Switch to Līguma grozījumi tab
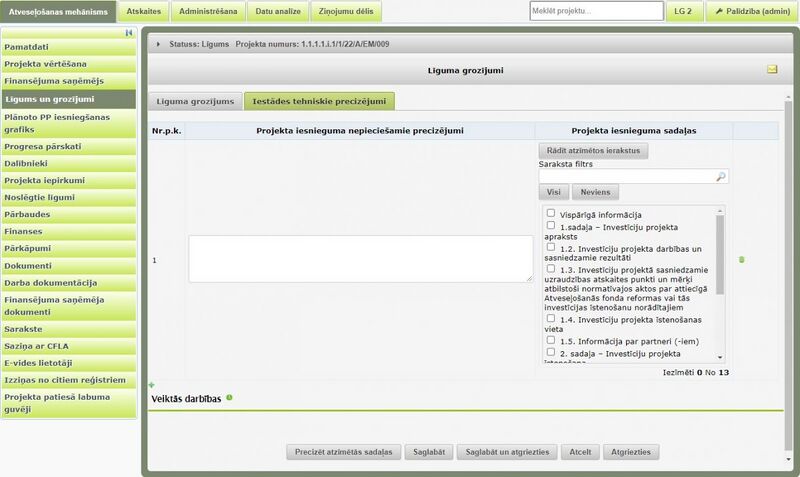This screenshot has height=477, width=800. 196,101
